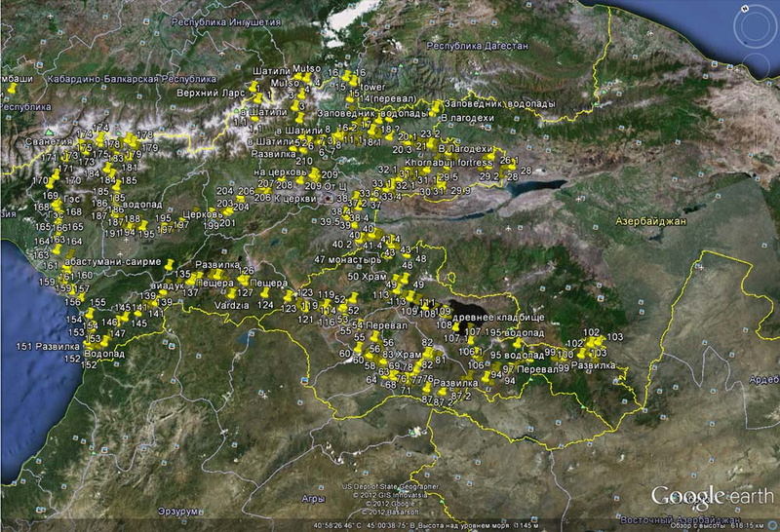Select the 'Агры' city label
The height and width of the screenshot is (532, 780).
pos(313,498)
